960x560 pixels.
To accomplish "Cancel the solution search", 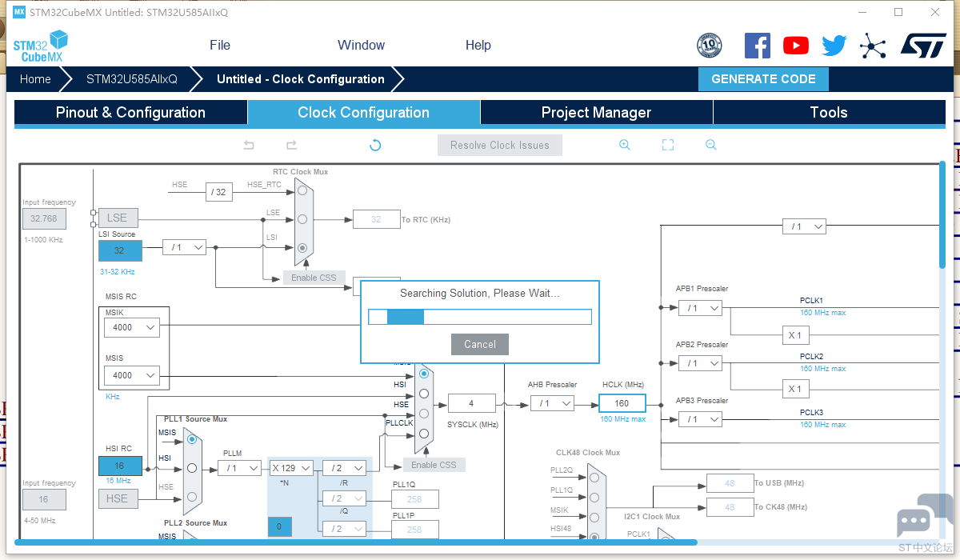I will (480, 344).
